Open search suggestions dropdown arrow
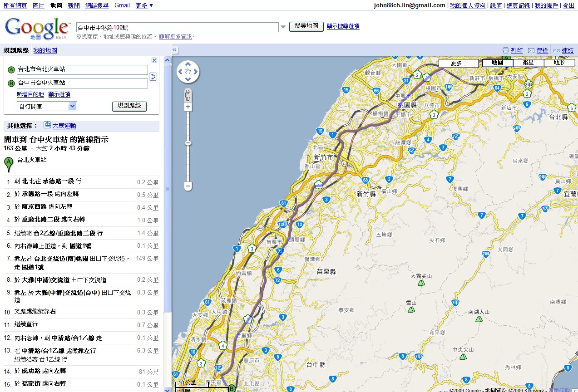This screenshot has width=578, height=392. pos(283,27)
